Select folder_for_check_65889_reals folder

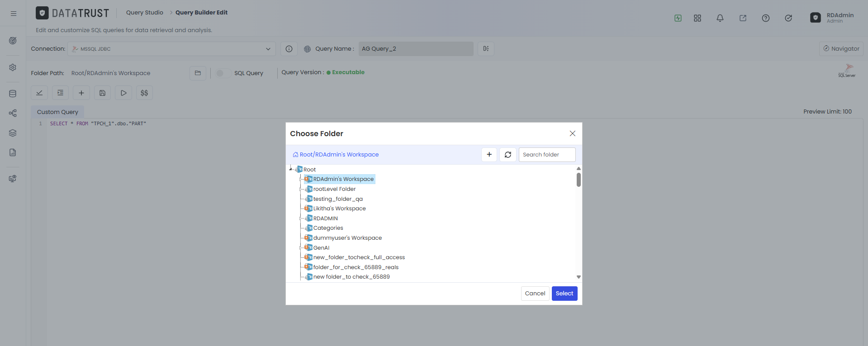click(x=356, y=267)
